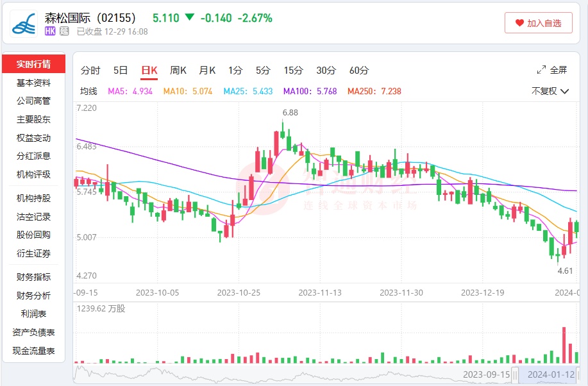
Task: Switch chart to 分时 view
Action: 90,71
